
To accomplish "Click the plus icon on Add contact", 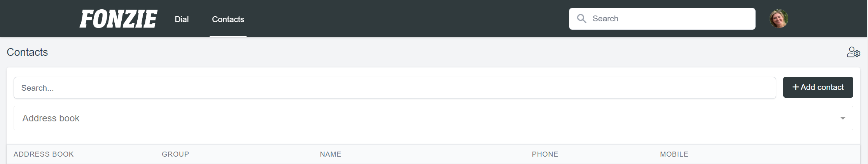I will pyautogui.click(x=796, y=87).
